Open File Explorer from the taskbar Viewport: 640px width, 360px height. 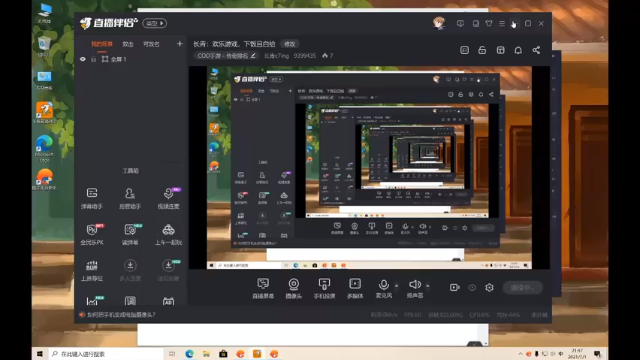click(x=206, y=354)
